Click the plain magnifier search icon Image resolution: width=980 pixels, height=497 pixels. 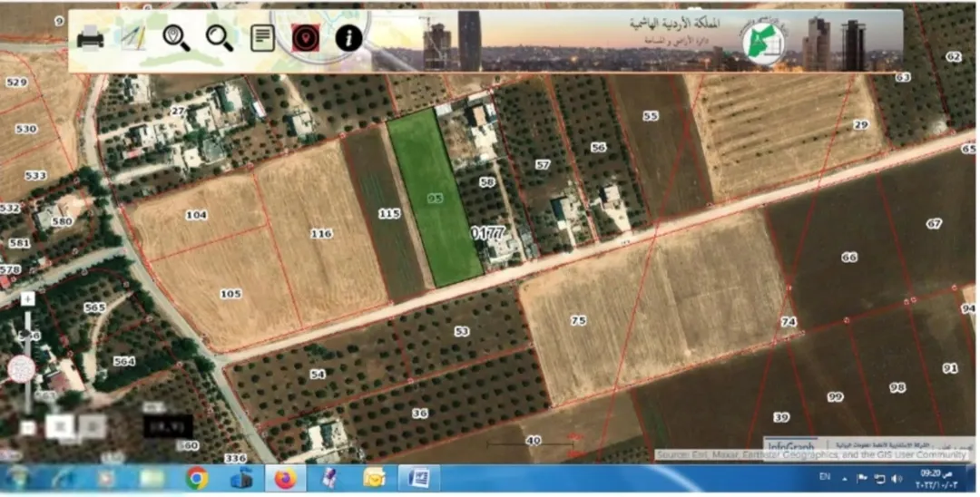tap(220, 38)
